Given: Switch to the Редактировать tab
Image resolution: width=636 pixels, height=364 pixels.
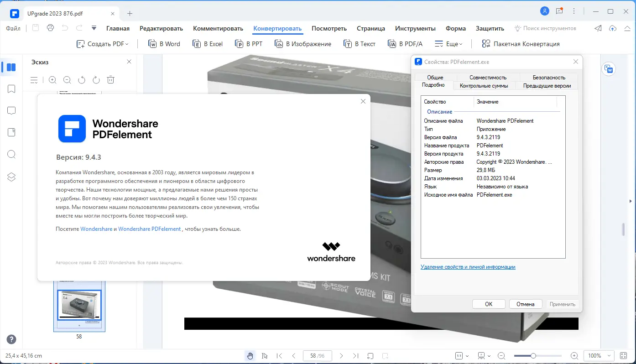Looking at the screenshot, I should 161,28.
